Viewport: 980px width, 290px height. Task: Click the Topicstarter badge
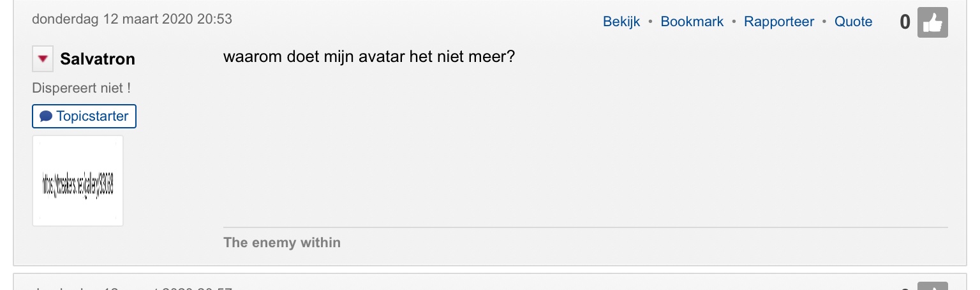point(84,116)
